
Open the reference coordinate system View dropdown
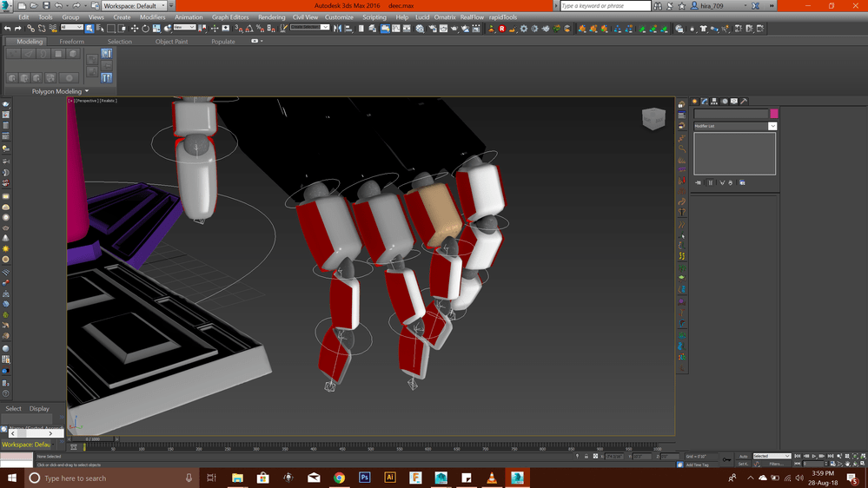pyautogui.click(x=184, y=27)
